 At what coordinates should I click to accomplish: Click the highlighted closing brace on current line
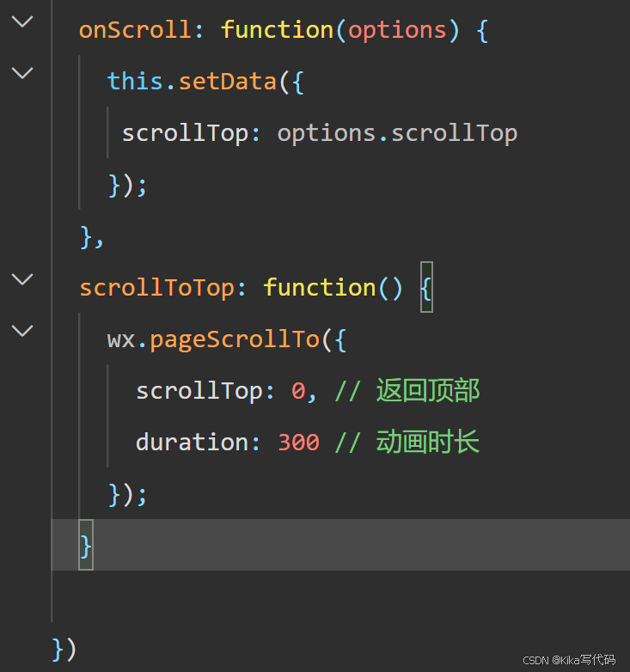tap(86, 546)
